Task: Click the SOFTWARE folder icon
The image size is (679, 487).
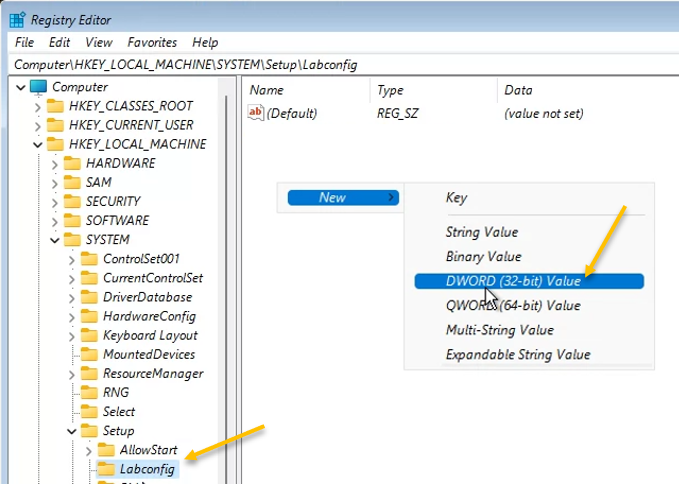Action: tap(72, 220)
